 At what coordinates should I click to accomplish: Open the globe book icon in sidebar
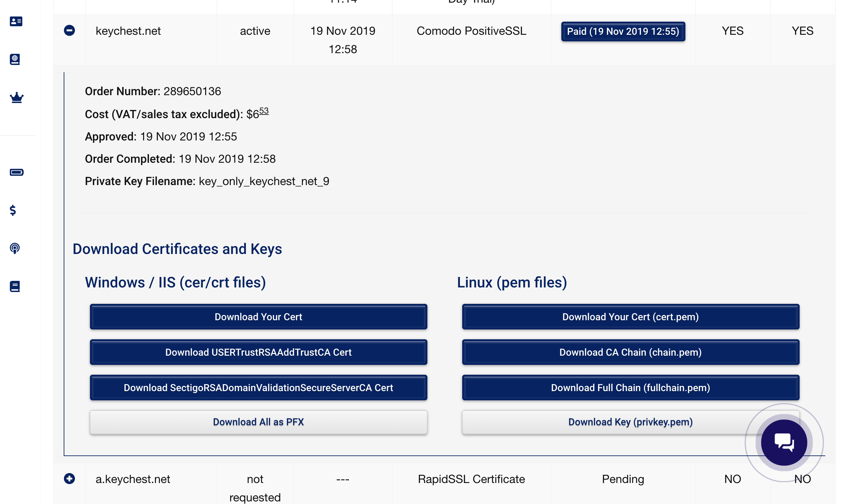pos(15,59)
